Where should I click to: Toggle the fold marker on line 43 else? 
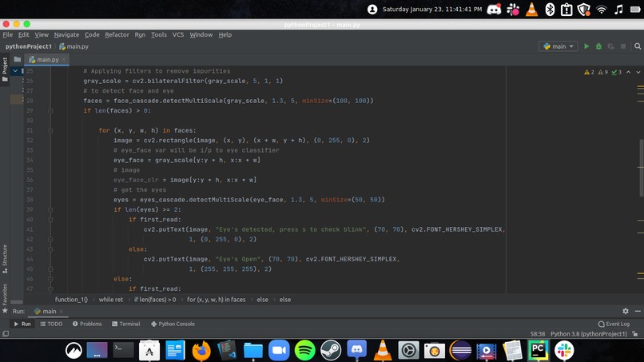pos(50,249)
